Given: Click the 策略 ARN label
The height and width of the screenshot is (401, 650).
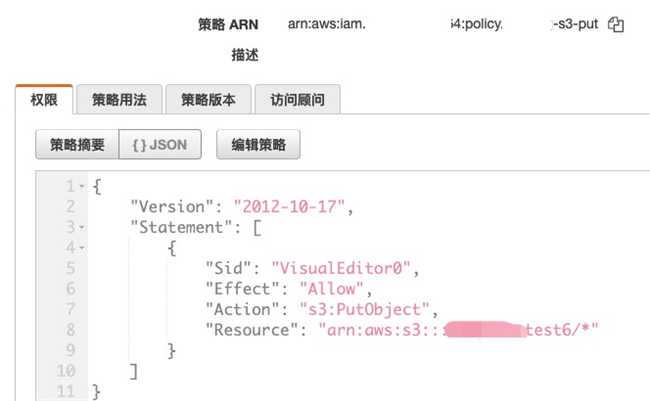Looking at the screenshot, I should (228, 24).
